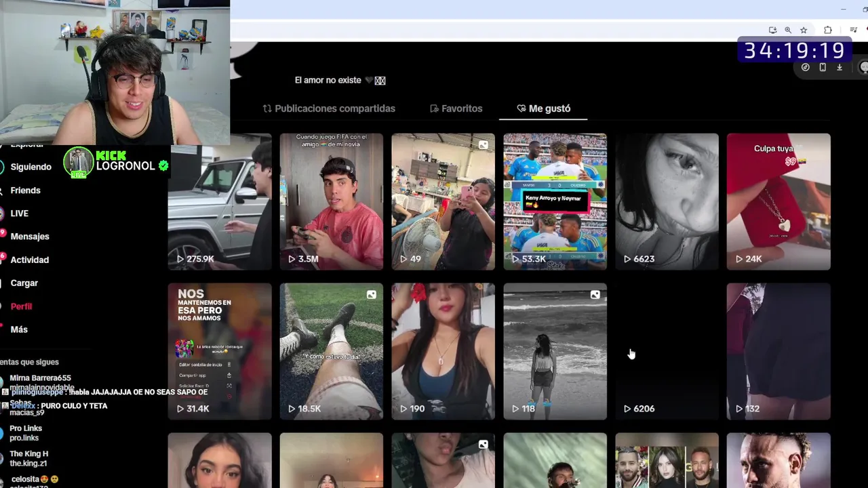Click the install app icon in address bar
Image resolution: width=868 pixels, height=488 pixels.
[x=772, y=30]
